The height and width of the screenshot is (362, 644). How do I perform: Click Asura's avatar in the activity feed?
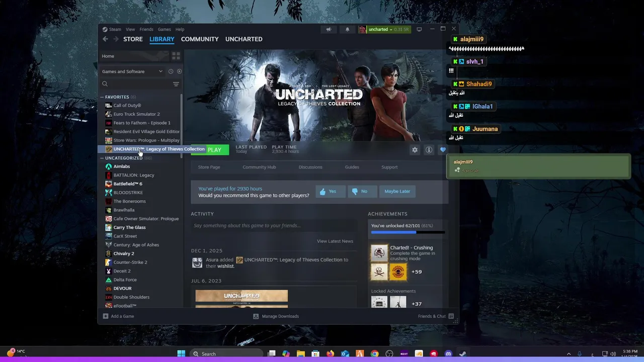coord(197,262)
